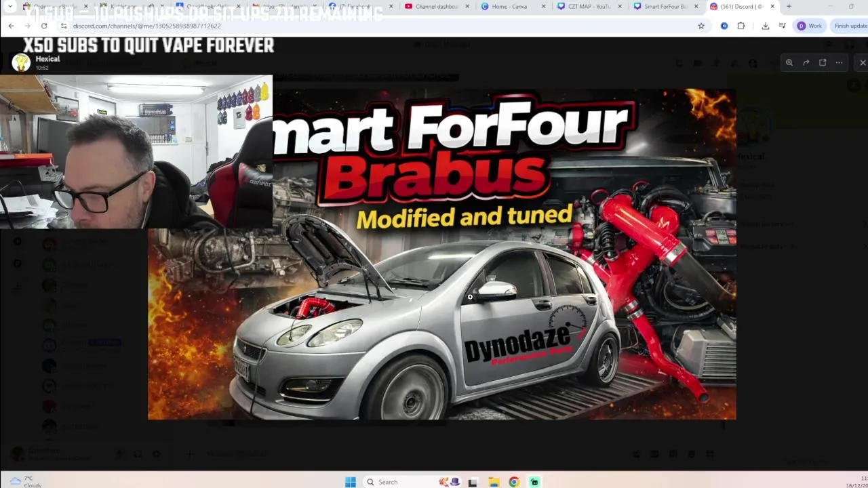Open the image viewer more options menu
The image size is (868, 488).
[840, 62]
